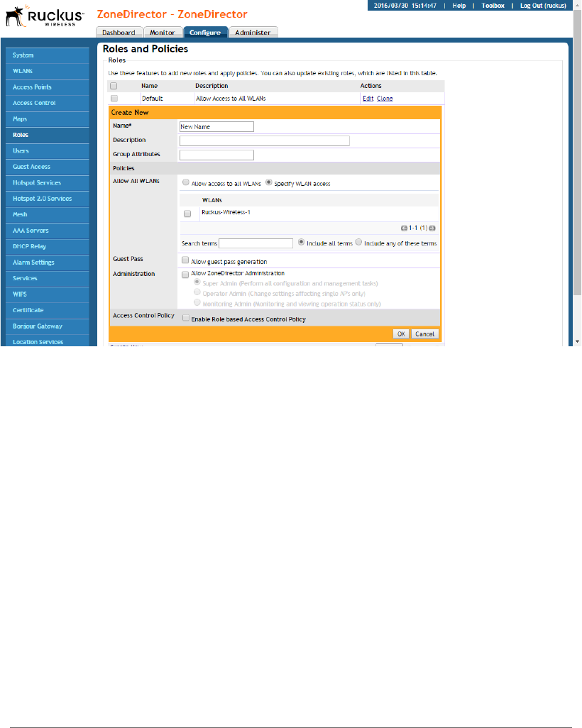The image size is (582, 728).
Task: Select Include any of these terms
Action: pyautogui.click(x=358, y=242)
